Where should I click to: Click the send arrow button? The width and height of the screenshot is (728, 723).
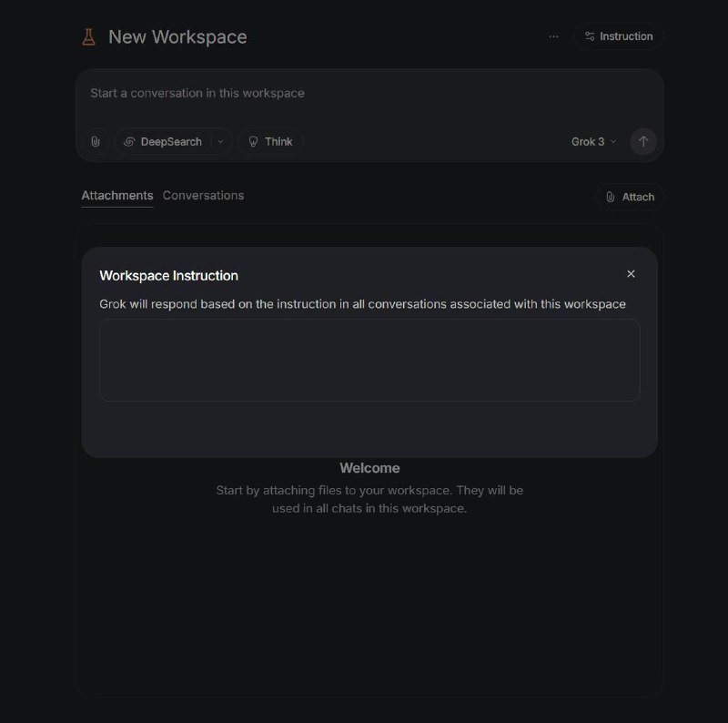[x=643, y=142]
